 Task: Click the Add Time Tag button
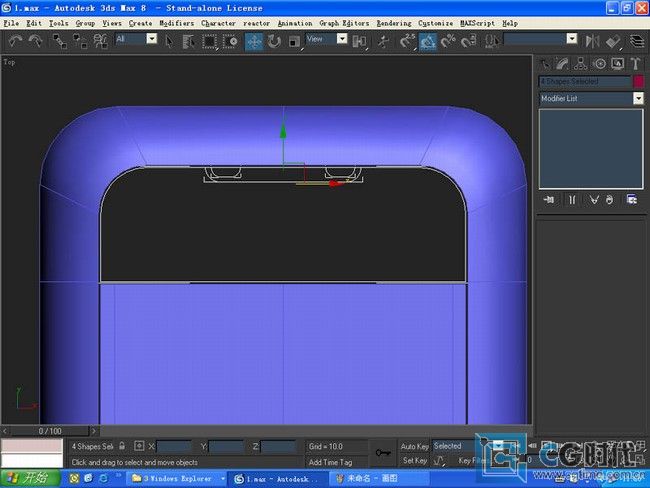pyautogui.click(x=330, y=462)
